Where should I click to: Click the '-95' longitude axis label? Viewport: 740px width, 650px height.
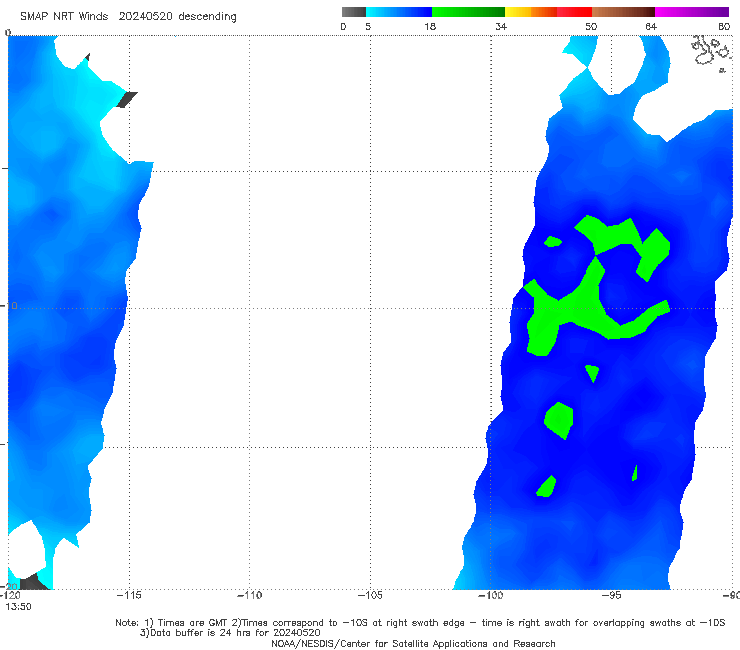coord(612,595)
